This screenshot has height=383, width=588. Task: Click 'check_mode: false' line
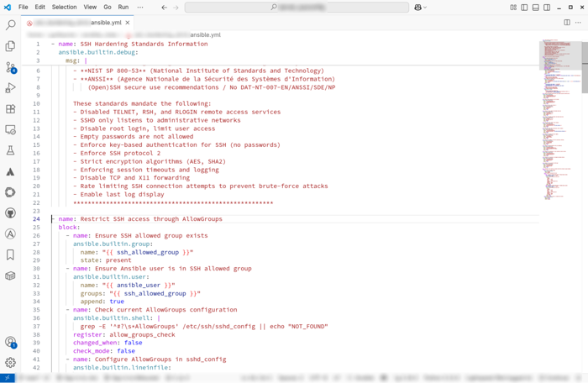coord(104,351)
